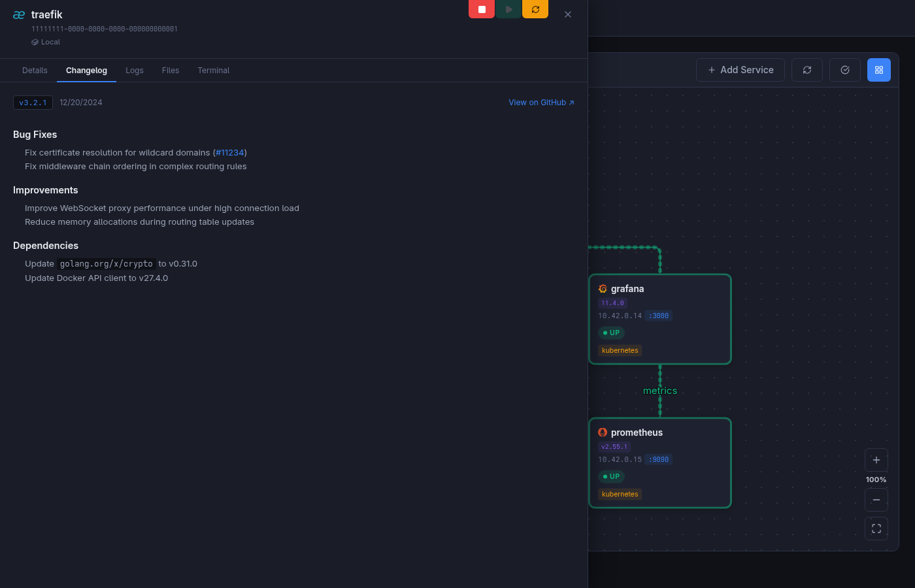This screenshot has height=588, width=915.
Task: Click the Add Service button
Action: coord(740,70)
